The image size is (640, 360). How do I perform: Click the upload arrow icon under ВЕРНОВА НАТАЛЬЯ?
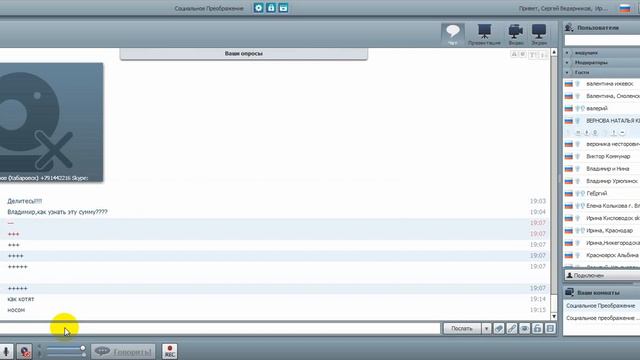(613, 133)
